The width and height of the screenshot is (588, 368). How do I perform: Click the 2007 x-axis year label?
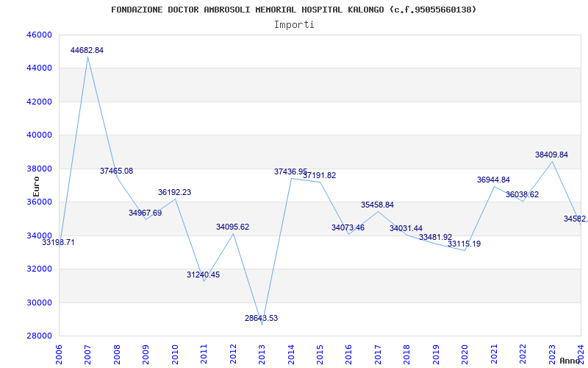[x=87, y=355]
